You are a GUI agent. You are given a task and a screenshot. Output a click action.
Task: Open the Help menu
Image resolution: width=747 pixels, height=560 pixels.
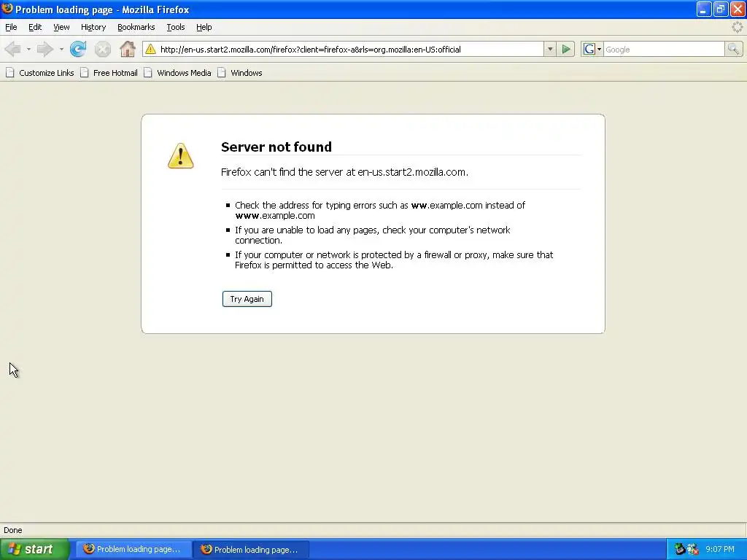coord(204,27)
